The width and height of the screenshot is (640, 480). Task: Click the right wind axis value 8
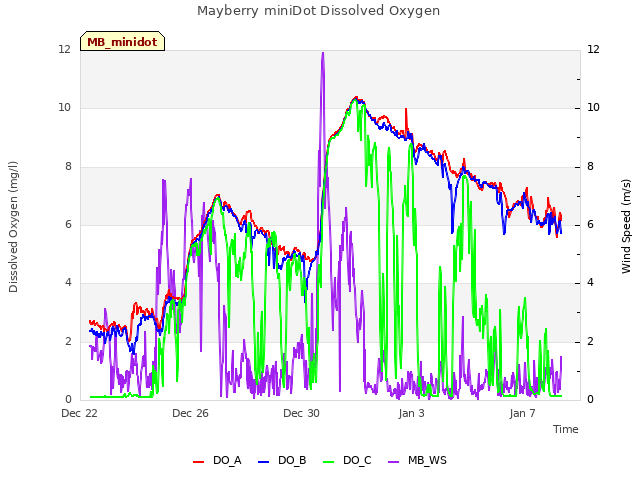point(591,167)
